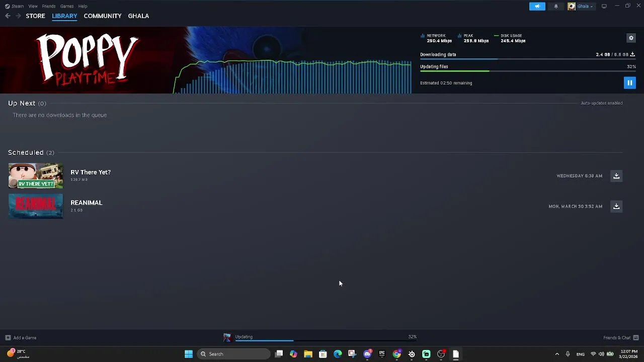
Task: Click the 2.4 GB download size icon
Action: (632, 54)
